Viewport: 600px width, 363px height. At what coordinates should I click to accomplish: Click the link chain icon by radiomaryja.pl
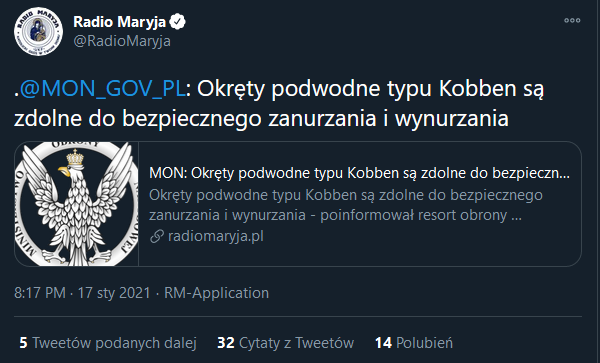coord(157,236)
